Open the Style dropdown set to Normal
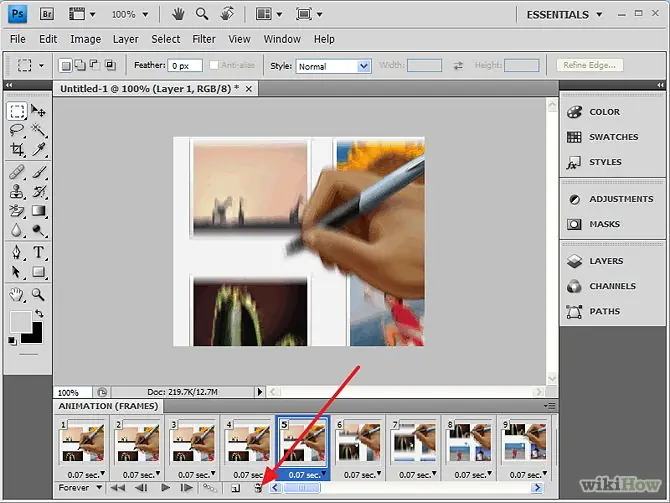 (333, 66)
